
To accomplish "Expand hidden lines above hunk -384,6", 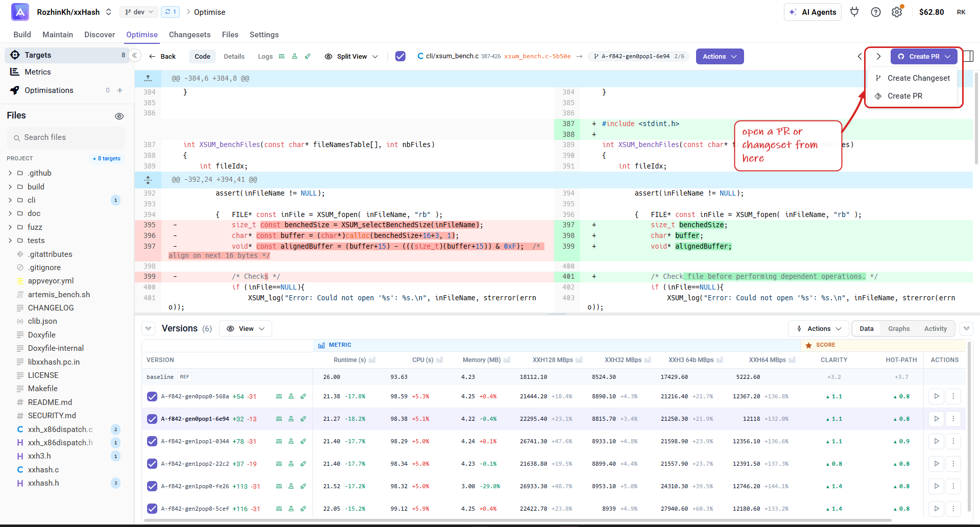I will [148, 78].
